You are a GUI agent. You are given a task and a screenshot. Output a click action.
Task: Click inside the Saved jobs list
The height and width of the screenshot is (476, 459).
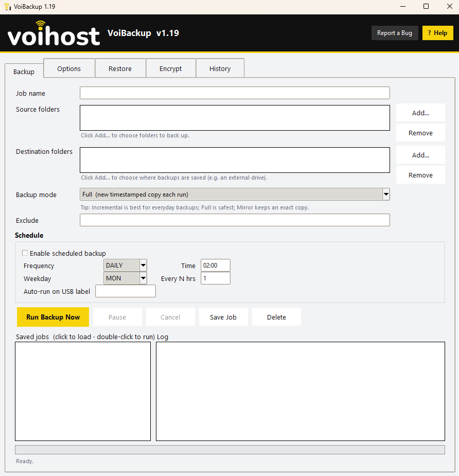(x=83, y=391)
